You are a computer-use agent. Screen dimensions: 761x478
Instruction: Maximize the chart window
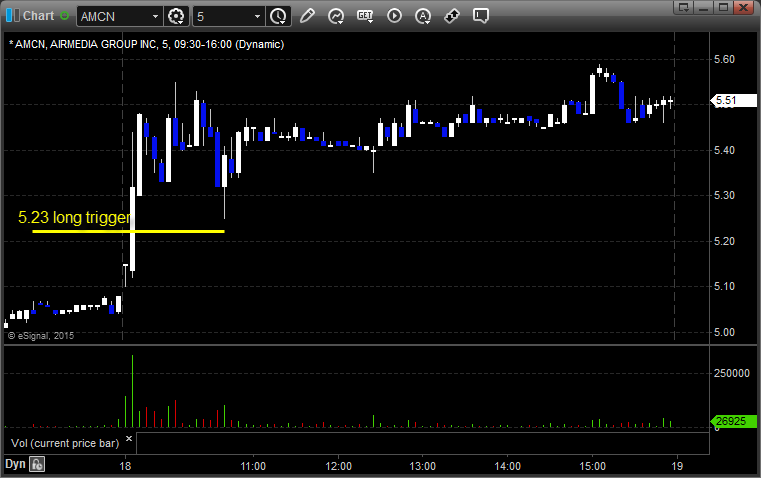tap(723, 7)
